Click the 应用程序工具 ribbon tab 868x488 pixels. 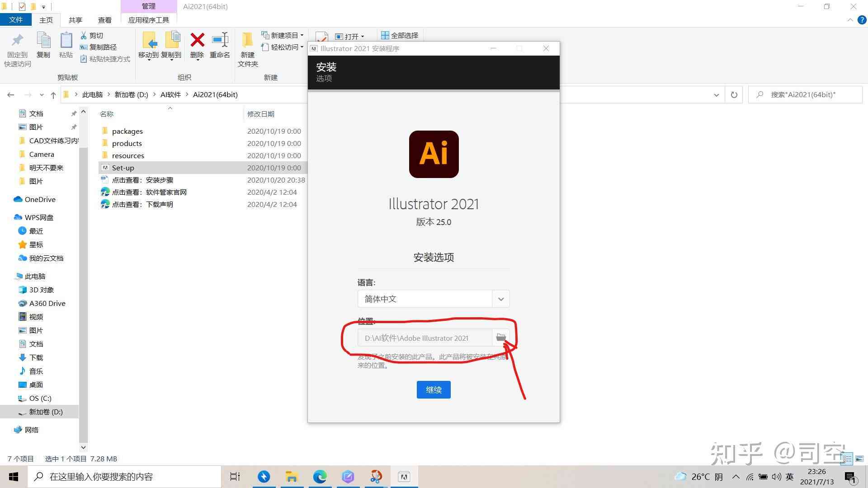148,20
